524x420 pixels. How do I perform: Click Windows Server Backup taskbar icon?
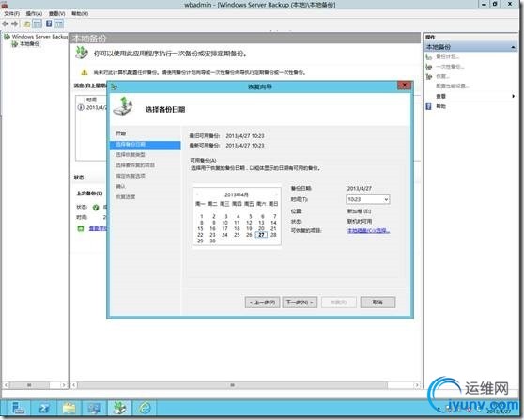(x=120, y=408)
